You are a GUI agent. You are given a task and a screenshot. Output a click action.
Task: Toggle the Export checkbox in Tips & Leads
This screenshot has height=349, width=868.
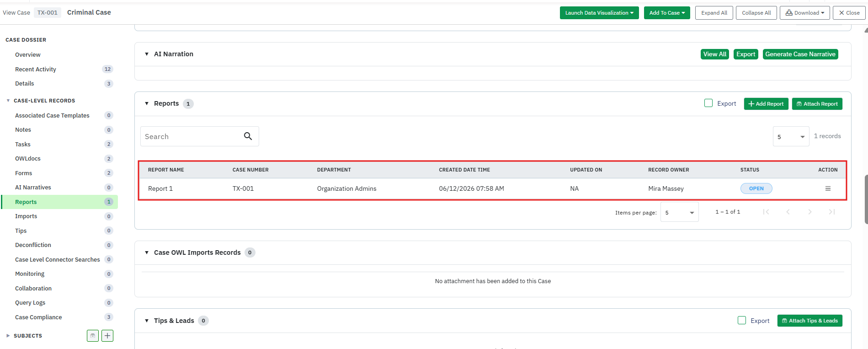pos(742,321)
